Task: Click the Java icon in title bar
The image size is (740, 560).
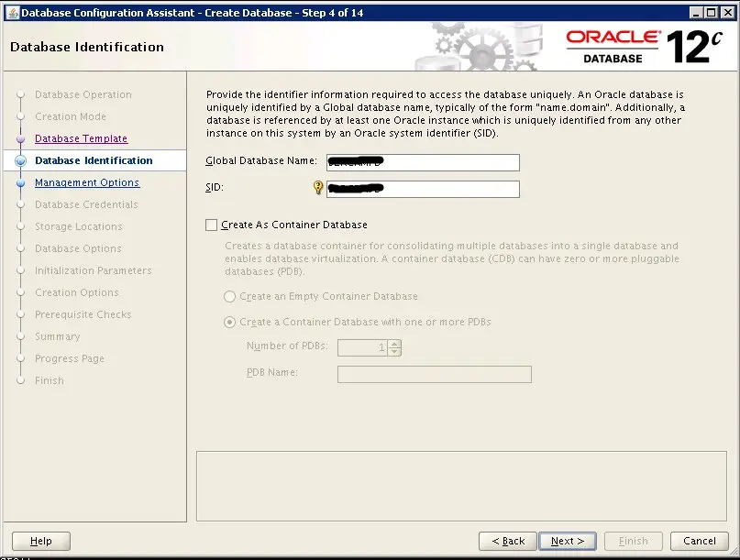Action: click(13, 13)
